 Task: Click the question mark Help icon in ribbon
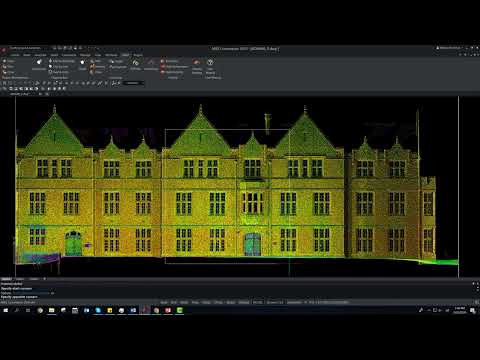[x=210, y=62]
